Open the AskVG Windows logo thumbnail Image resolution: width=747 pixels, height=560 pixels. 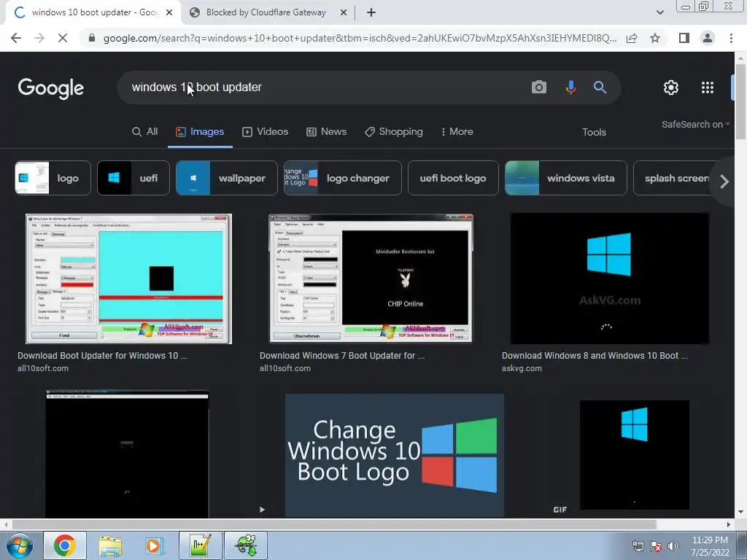pyautogui.click(x=609, y=279)
